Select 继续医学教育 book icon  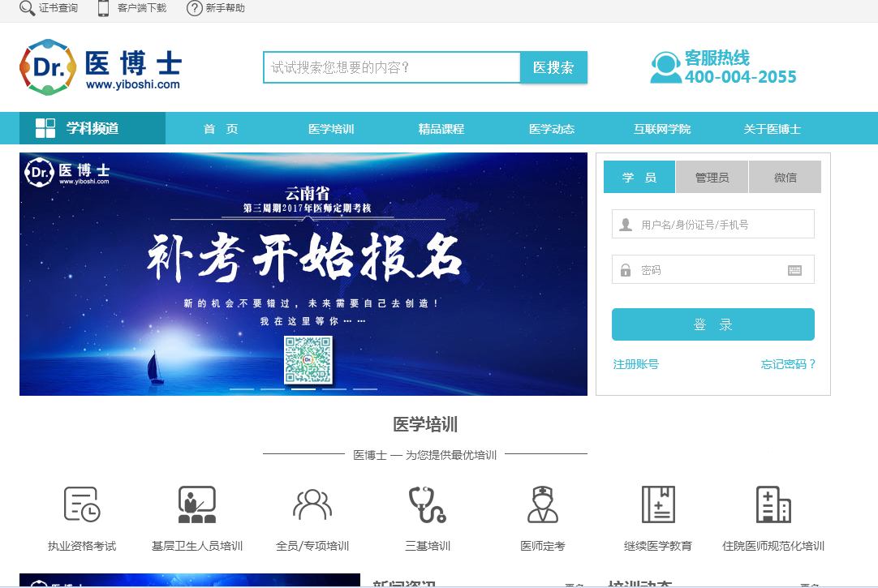[657, 504]
